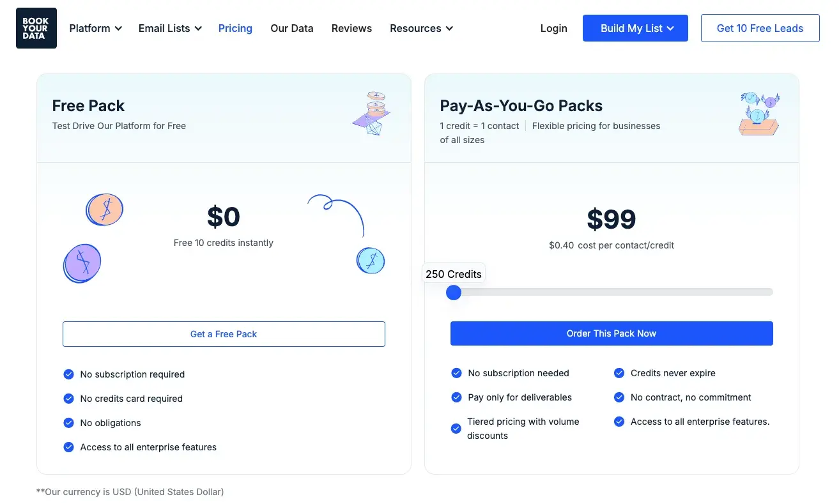
Task: Click "Free 10 credits instantly" text
Action: [224, 243]
